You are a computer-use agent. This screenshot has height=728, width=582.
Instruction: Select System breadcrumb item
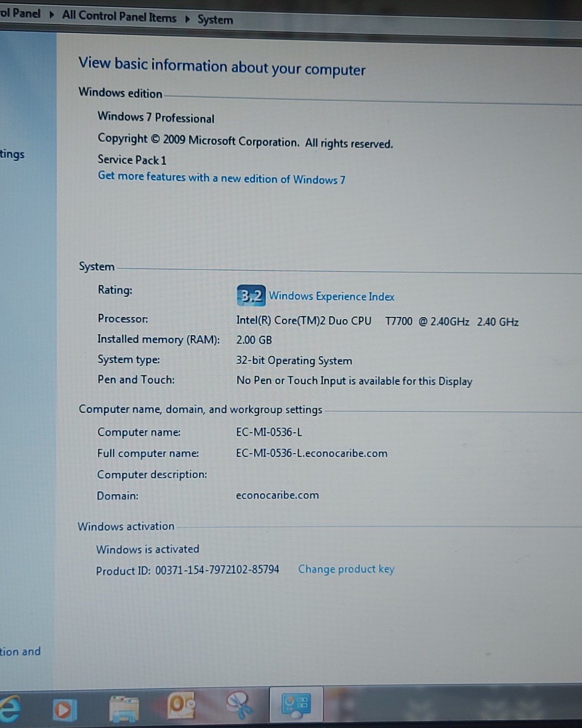pyautogui.click(x=215, y=20)
